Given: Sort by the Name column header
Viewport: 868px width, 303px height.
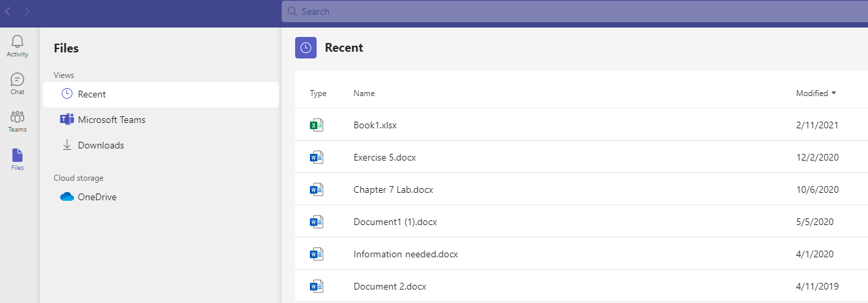Looking at the screenshot, I should point(364,93).
